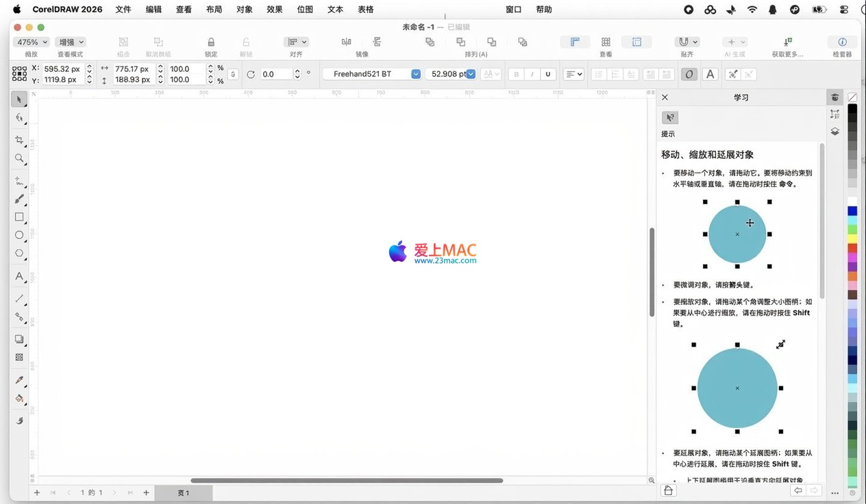The image size is (866, 504).
Task: Toggle underline text formatting
Action: 547,74
